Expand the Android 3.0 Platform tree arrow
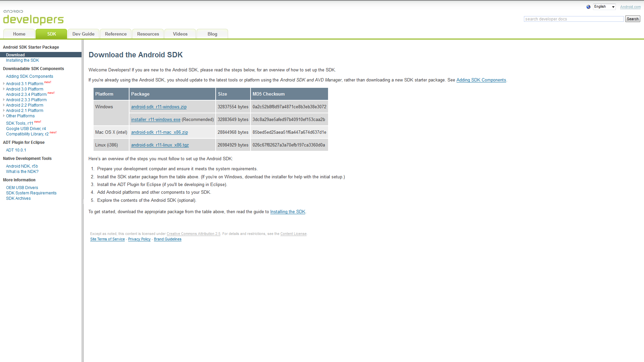This screenshot has height=362, width=644. [x=4, y=89]
